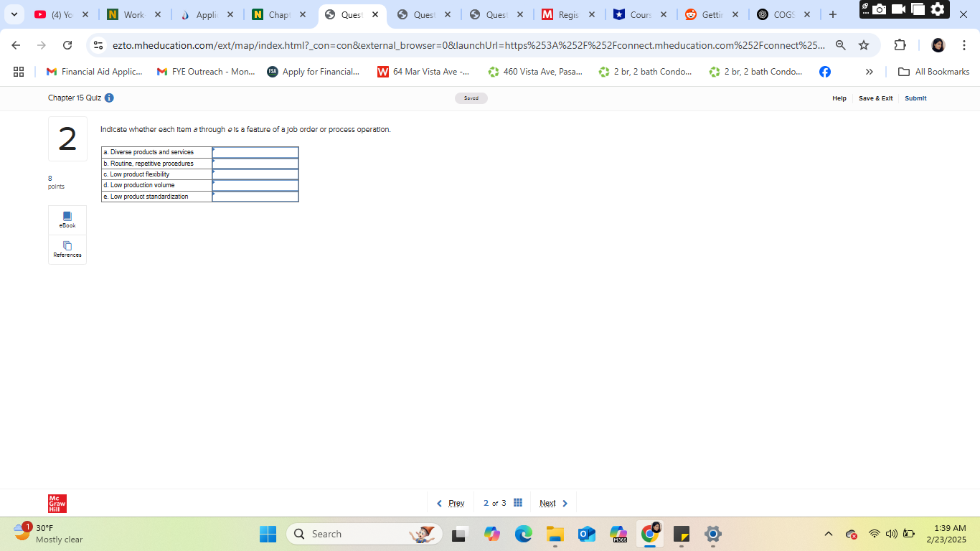The height and width of the screenshot is (551, 980).
Task: Open Financial Aid Applic... bookmark
Action: (94, 72)
